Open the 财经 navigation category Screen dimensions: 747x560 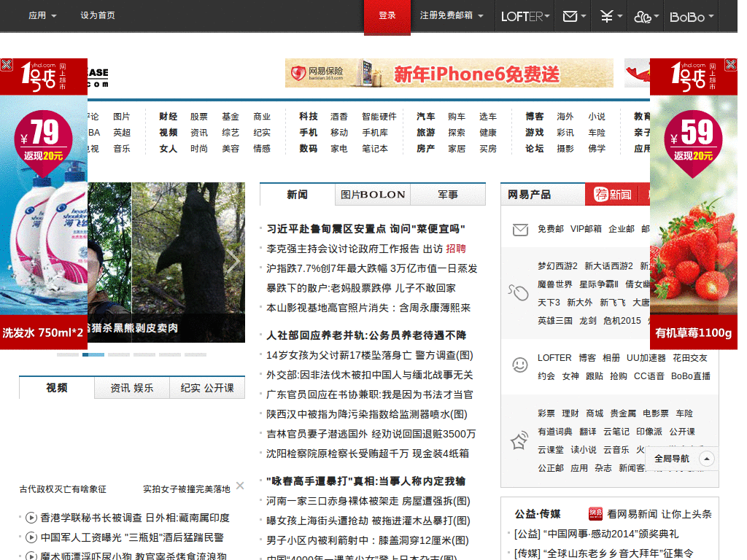(169, 117)
